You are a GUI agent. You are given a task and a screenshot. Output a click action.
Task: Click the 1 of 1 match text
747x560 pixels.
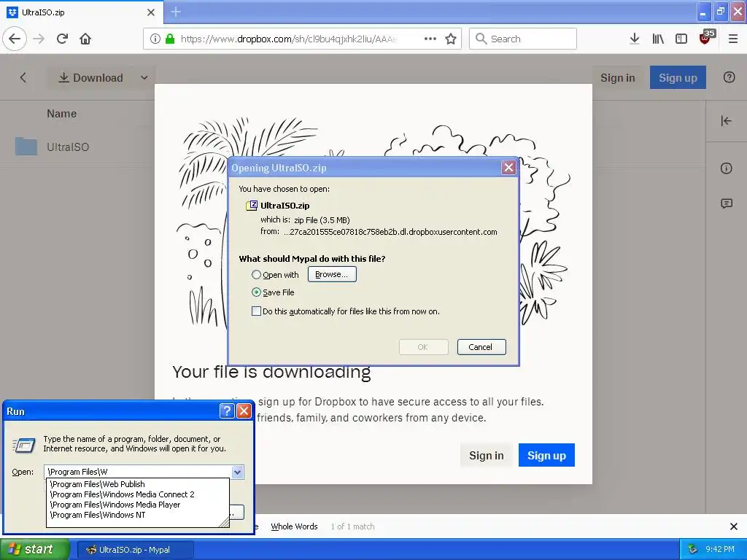pos(352,526)
